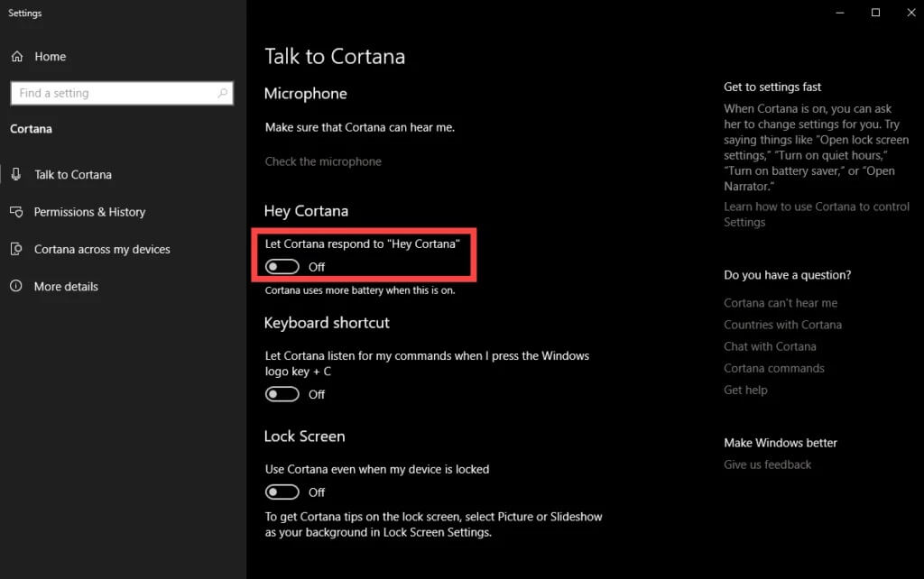Click "Make Windows better" heading

(x=781, y=443)
